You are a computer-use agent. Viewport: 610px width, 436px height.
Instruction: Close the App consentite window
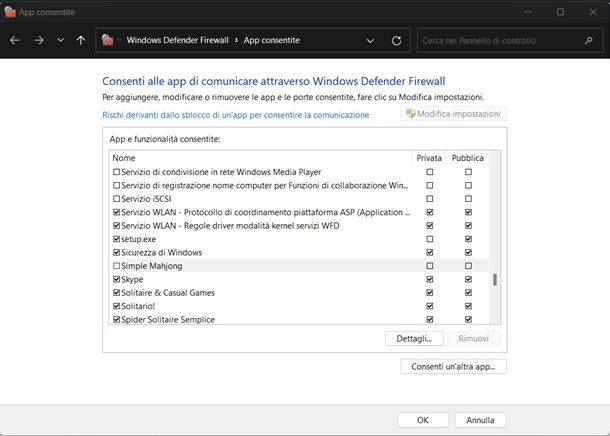(x=593, y=12)
